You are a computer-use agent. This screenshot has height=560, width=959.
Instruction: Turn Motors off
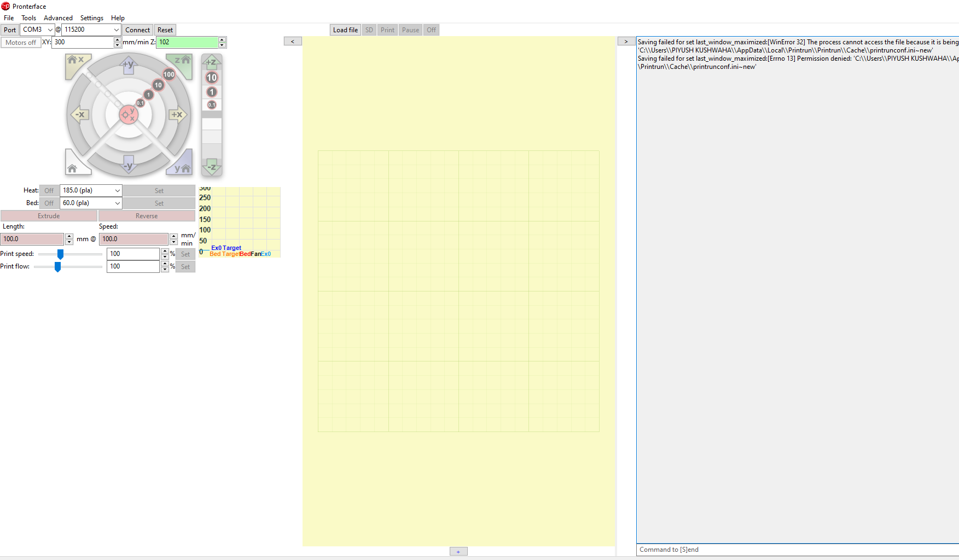click(21, 42)
